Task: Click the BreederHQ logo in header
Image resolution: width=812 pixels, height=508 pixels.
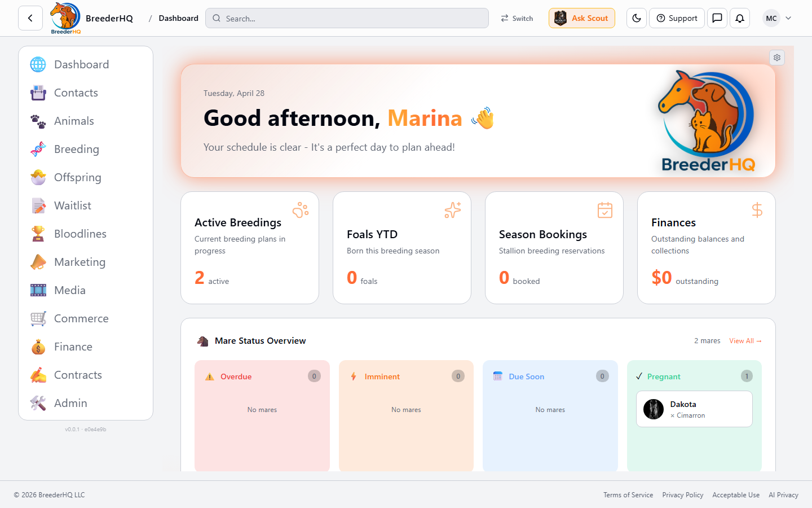Action: click(65, 18)
